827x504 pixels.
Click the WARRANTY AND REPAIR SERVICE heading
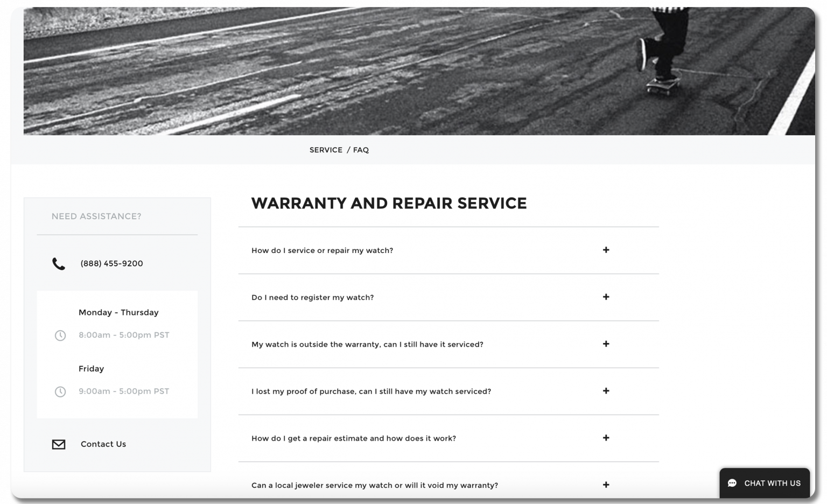[x=389, y=204]
